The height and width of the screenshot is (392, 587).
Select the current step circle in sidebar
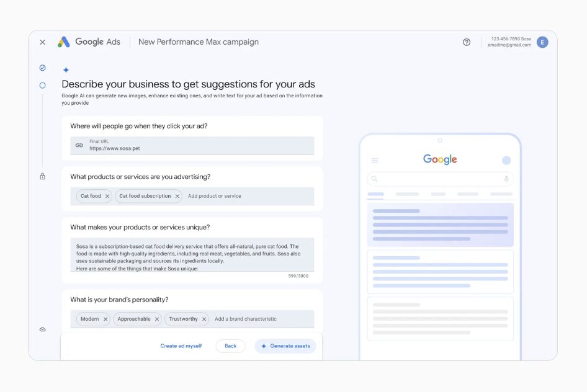42,86
